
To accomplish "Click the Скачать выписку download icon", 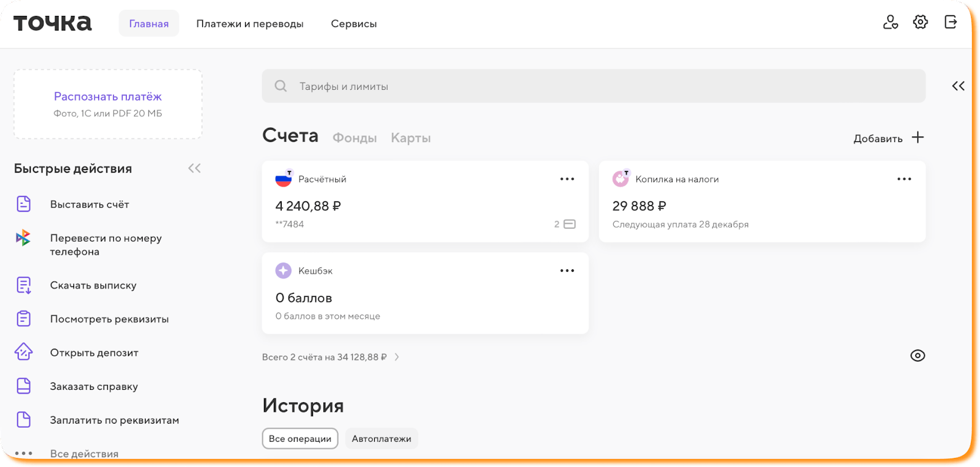I will (23, 285).
